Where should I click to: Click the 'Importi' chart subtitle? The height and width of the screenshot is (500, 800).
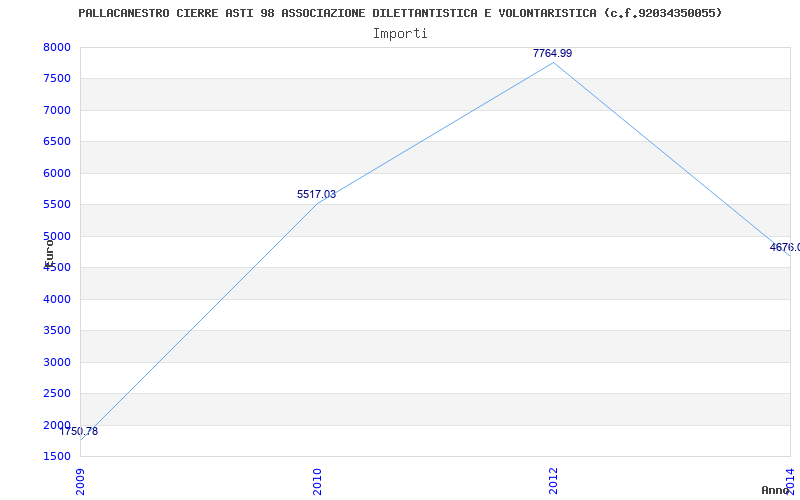click(400, 34)
